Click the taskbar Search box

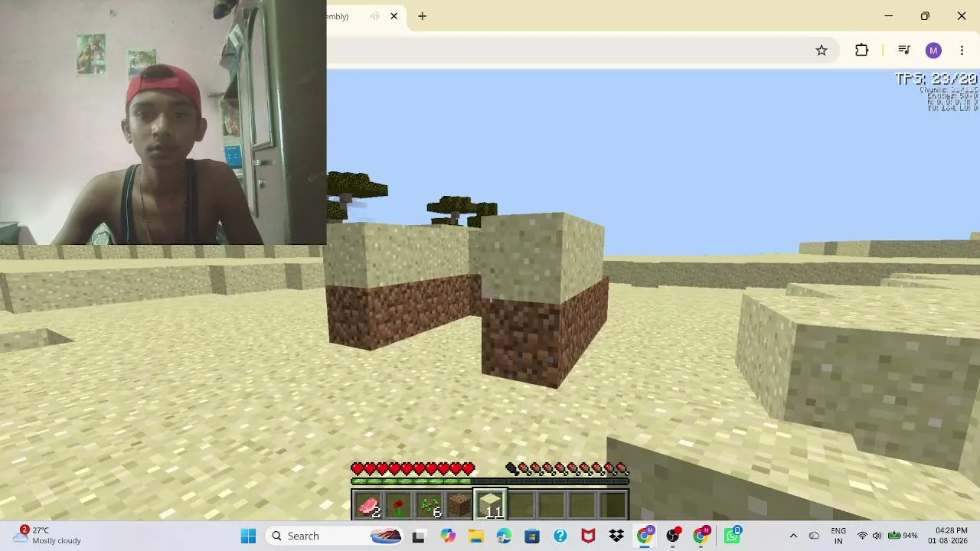click(x=334, y=536)
